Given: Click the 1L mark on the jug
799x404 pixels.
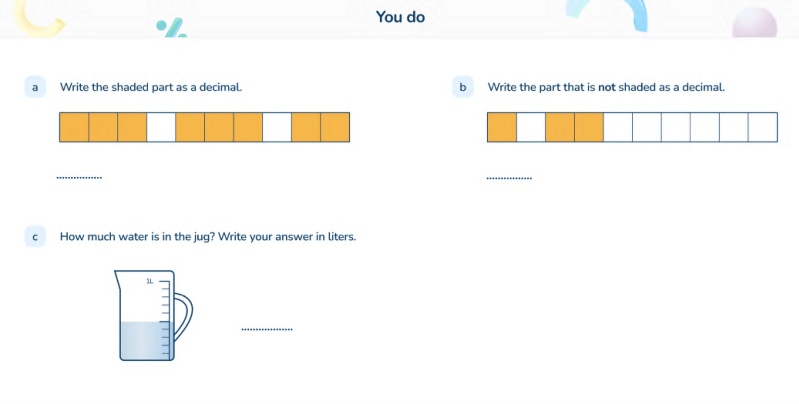Looking at the screenshot, I should pyautogui.click(x=149, y=282).
